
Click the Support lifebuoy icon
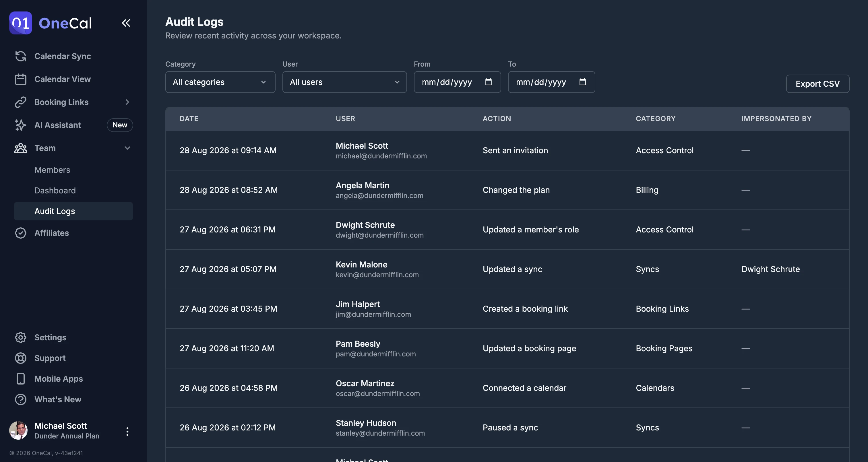coord(21,358)
